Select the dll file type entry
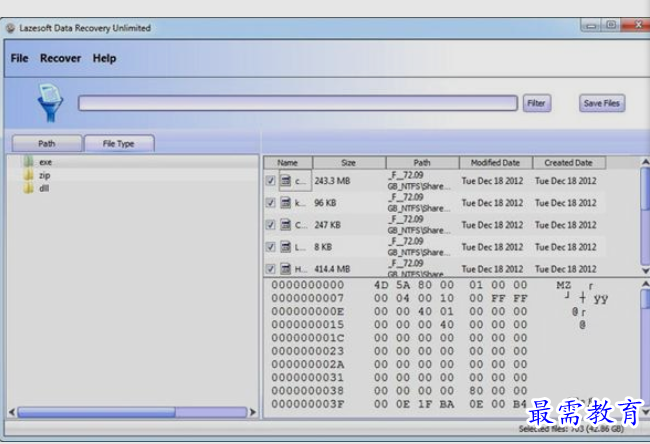Image resolution: width=650 pixels, height=444 pixels. [x=44, y=189]
